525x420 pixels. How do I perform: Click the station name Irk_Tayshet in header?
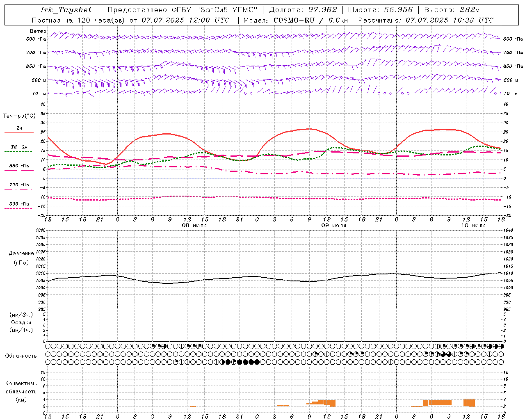[66, 10]
